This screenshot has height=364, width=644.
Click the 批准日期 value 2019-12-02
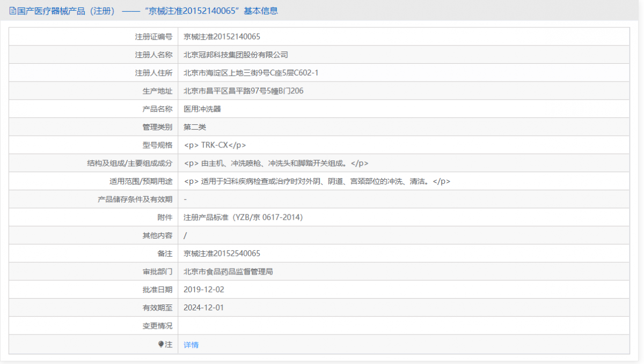click(205, 289)
